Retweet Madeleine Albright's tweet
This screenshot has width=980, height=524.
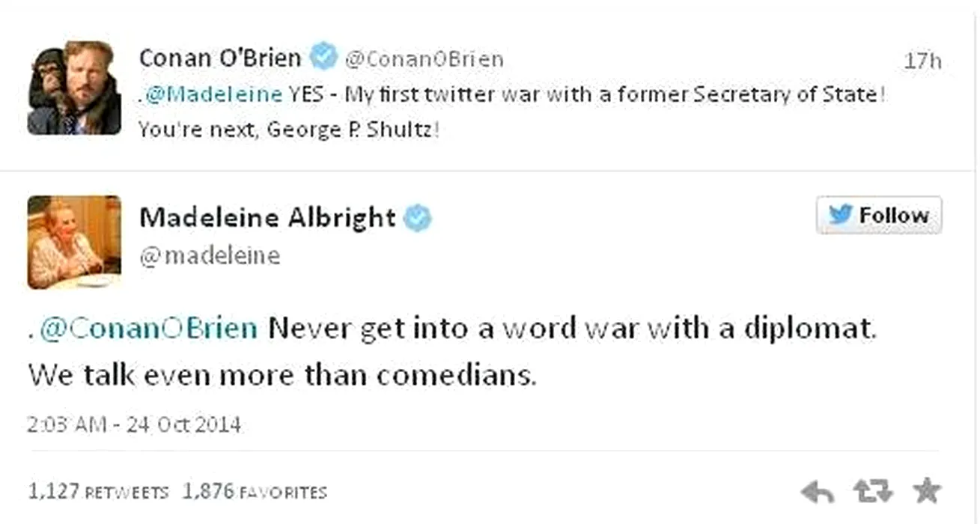coord(872,492)
